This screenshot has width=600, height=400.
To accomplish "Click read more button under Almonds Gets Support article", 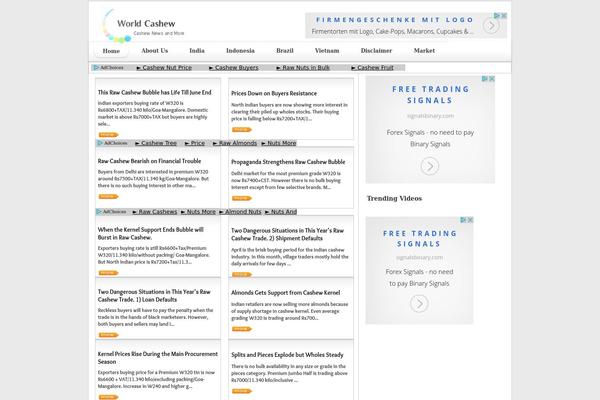I will [241, 329].
